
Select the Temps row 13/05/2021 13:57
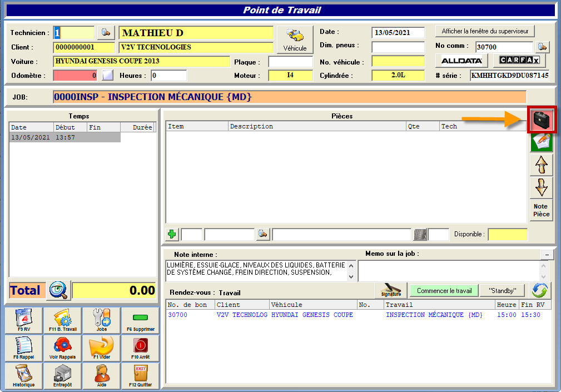tap(64, 137)
